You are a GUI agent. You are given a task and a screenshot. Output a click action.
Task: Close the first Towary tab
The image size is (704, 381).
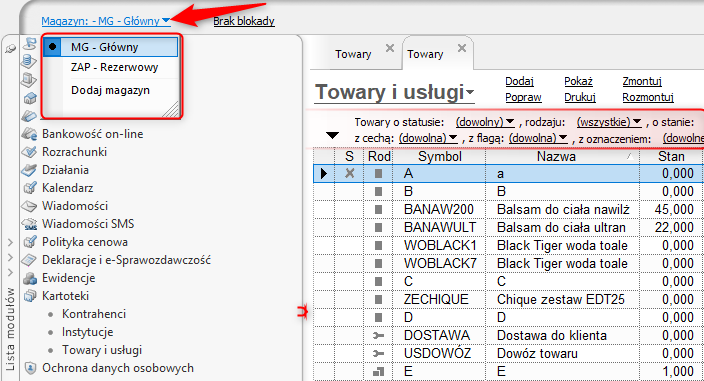click(x=390, y=48)
